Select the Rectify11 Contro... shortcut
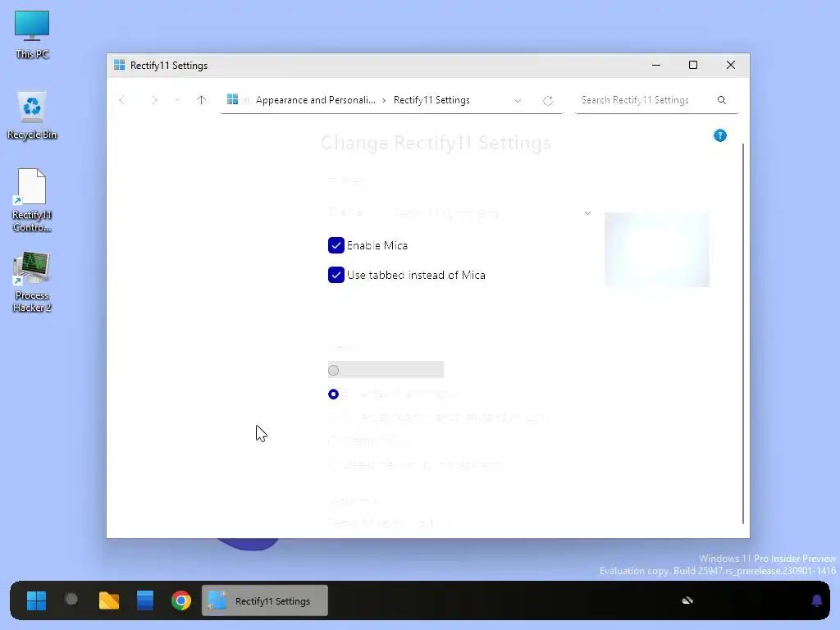Viewport: 840px width, 630px height. [32, 200]
